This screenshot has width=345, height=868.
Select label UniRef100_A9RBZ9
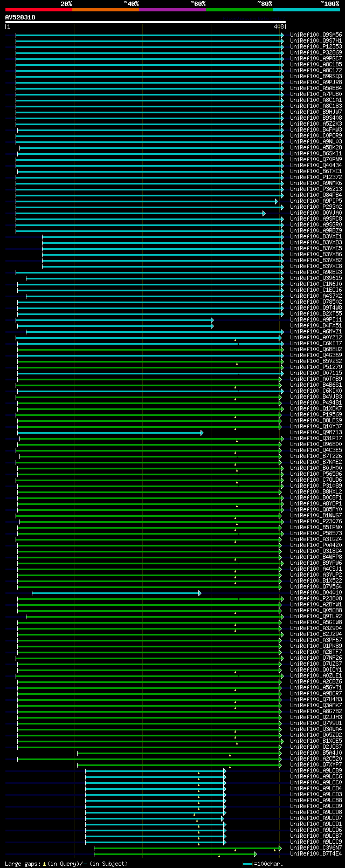(316, 230)
